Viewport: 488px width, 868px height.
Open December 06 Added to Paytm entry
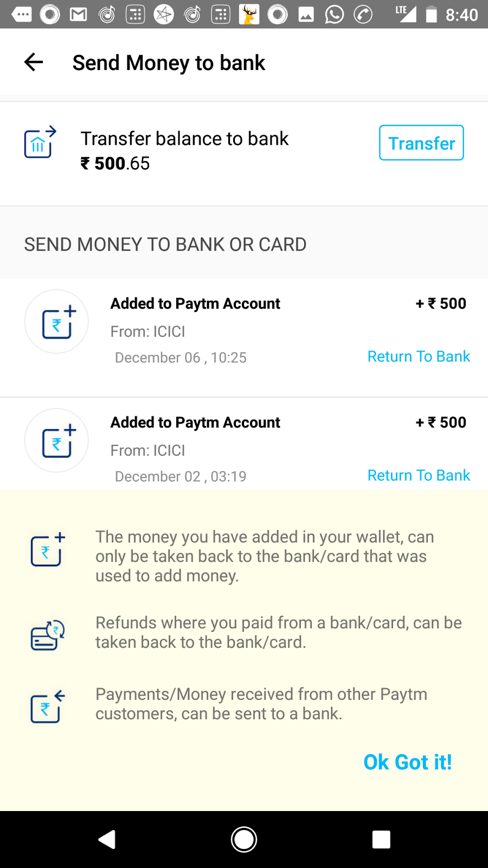click(195, 303)
